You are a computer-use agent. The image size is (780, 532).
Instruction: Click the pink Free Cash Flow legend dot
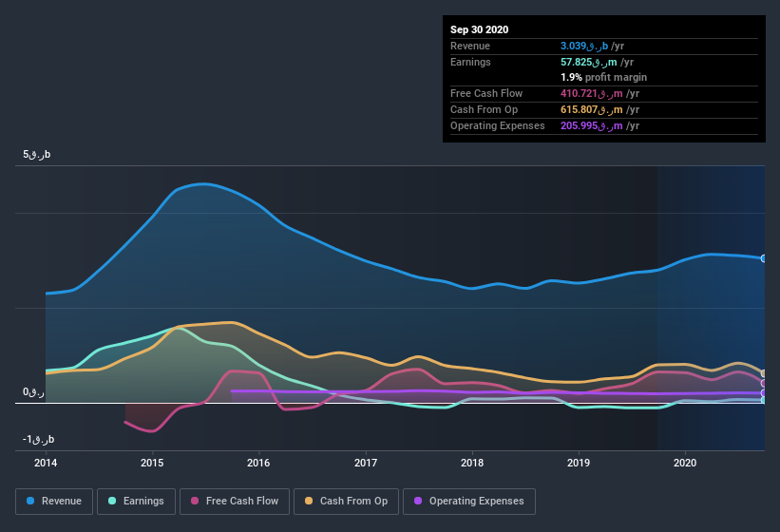pos(195,501)
